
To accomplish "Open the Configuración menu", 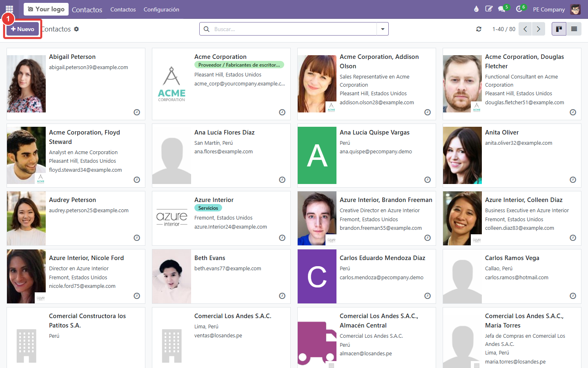I will pyautogui.click(x=161, y=9).
